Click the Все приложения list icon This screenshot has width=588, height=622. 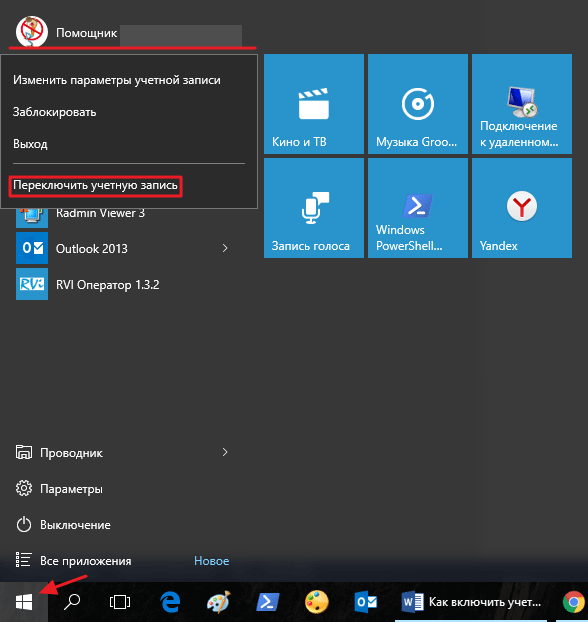tap(23, 560)
